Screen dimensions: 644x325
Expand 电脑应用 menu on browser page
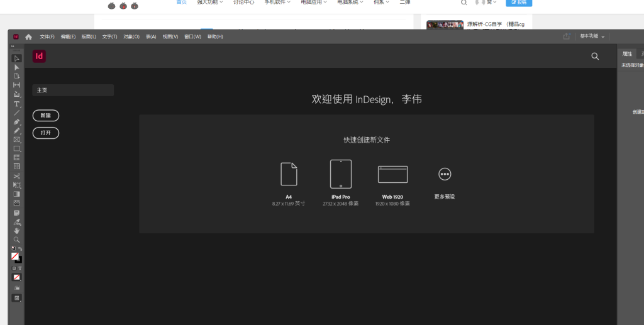click(x=314, y=2)
